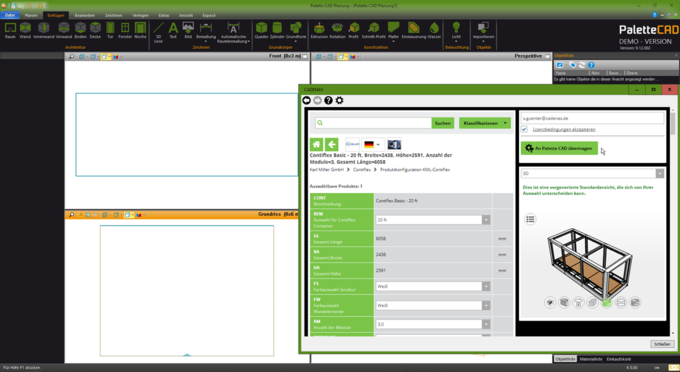Toggle the license conditions checkbox
The width and height of the screenshot is (680, 372).
[x=524, y=129]
